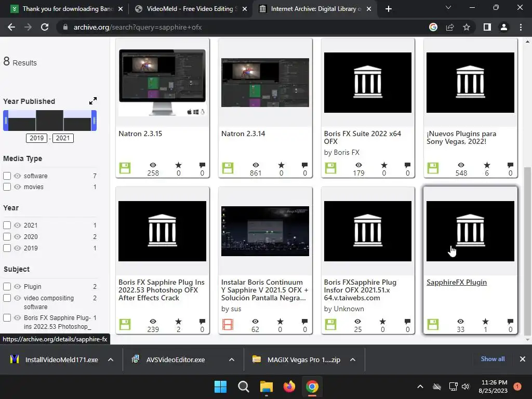
Task: Expand MAGIX Vegas Pro zip download options
Action: (x=353, y=360)
